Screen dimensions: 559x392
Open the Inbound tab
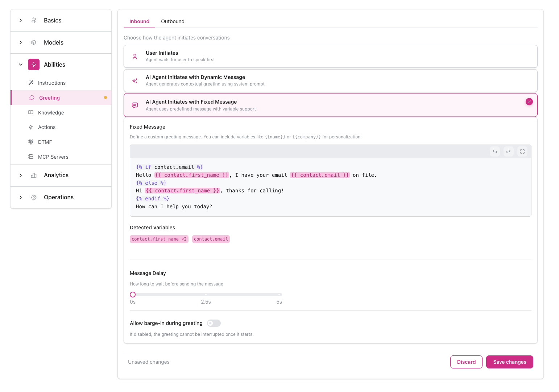[x=139, y=21]
